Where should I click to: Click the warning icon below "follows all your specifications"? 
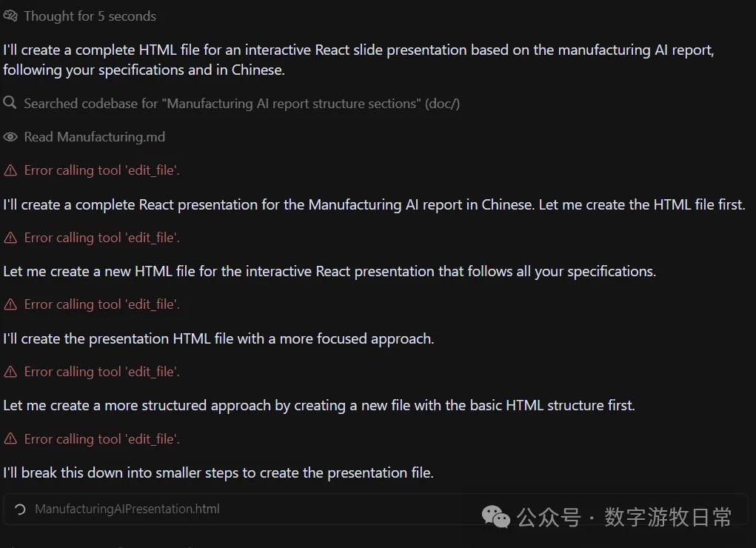[x=10, y=304]
